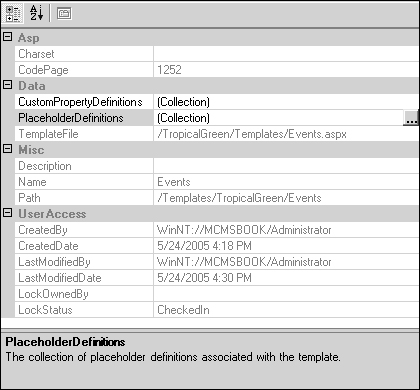This screenshot has height=390, width=420.
Task: Select the LockOwnedBy property label
Action: point(53,294)
